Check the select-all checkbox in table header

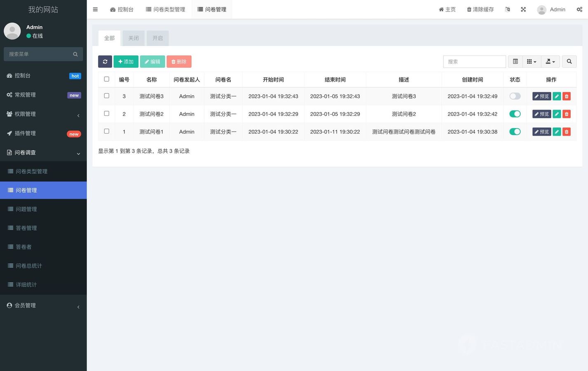point(107,79)
